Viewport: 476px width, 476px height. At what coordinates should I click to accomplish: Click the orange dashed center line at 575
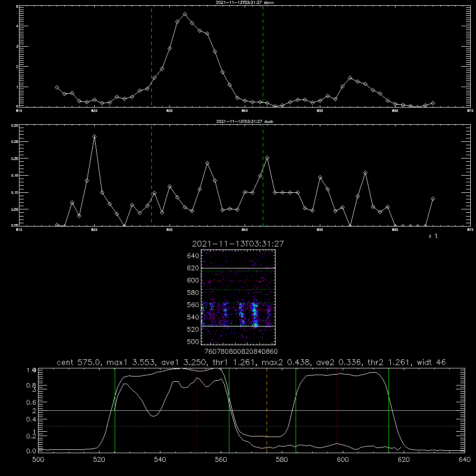267,410
